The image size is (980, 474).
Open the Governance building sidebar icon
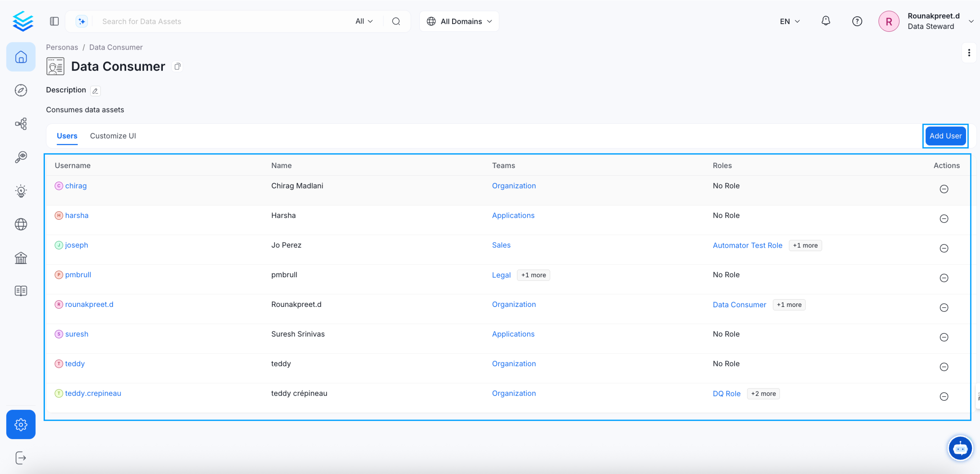pos(21,258)
